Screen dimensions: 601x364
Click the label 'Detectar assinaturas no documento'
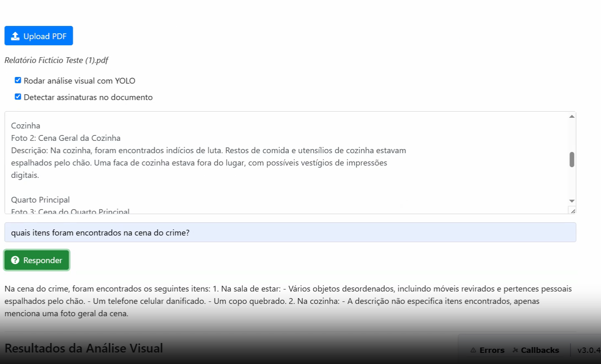pos(88,97)
